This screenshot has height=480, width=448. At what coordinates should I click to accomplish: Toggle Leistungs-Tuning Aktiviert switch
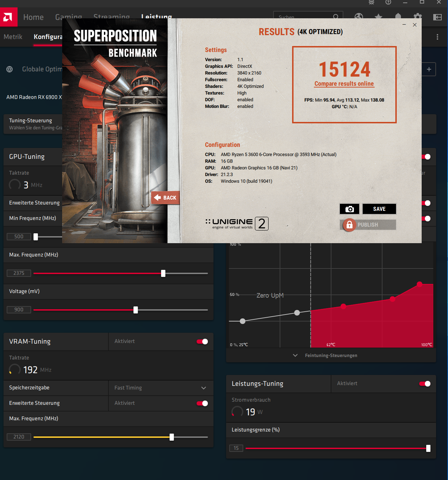click(425, 384)
